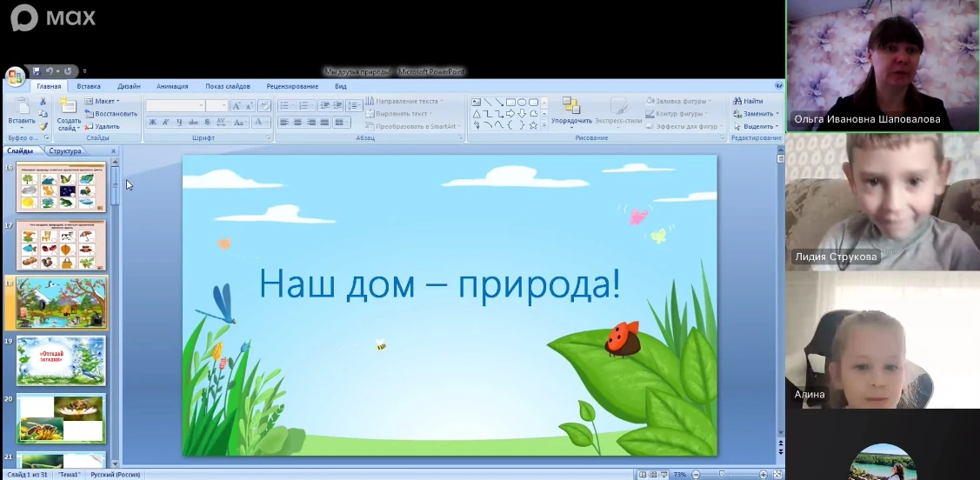
Task: Select the Rectangle shape in shapes gallery
Action: 510,102
